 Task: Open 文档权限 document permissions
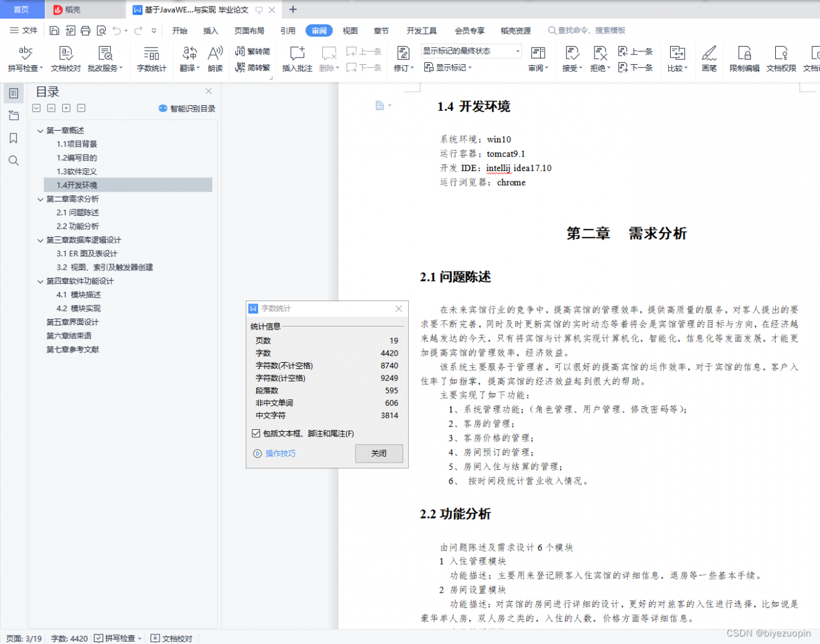coord(781,58)
